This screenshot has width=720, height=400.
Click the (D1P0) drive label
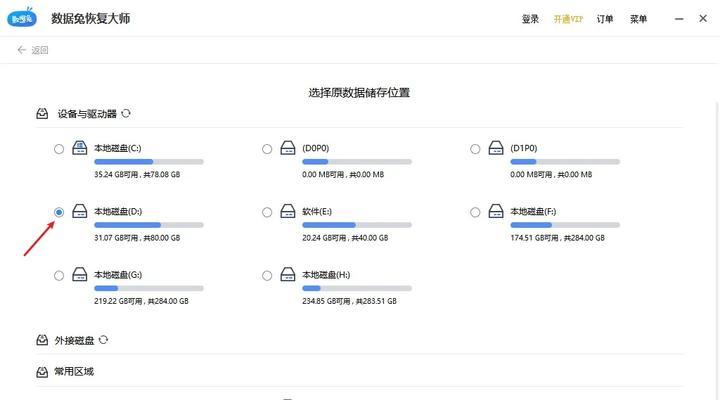click(x=523, y=148)
